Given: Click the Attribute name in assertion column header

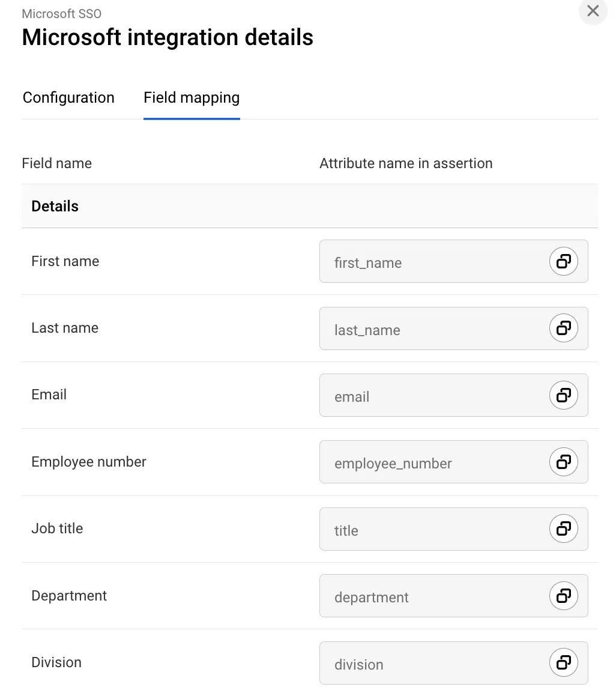Looking at the screenshot, I should [406, 163].
